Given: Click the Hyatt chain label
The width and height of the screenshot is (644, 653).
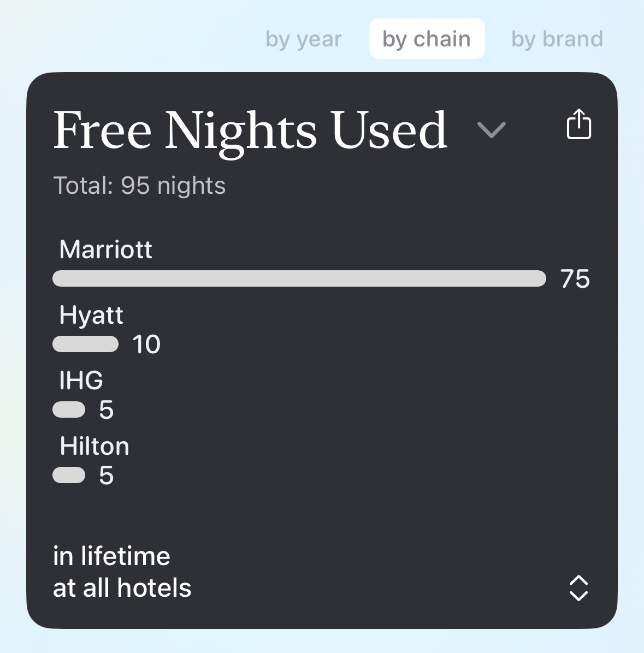Looking at the screenshot, I should (x=91, y=315).
